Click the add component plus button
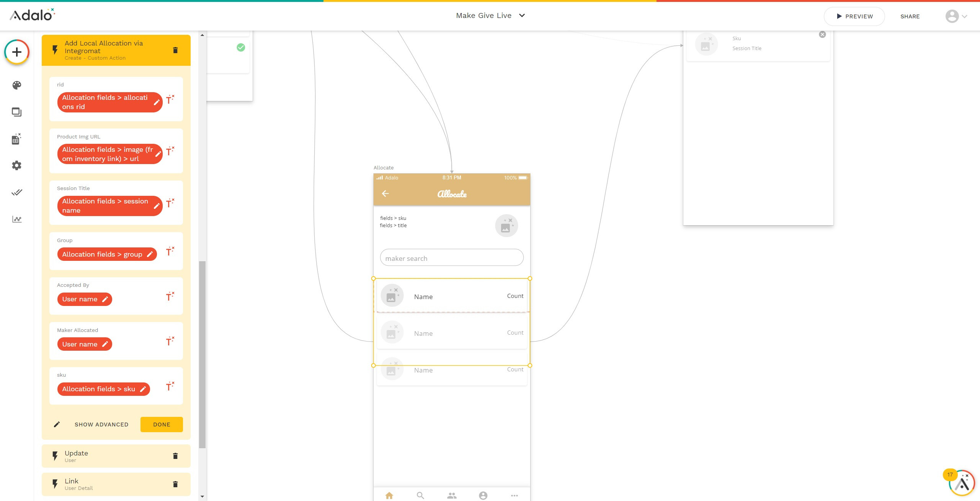Screen dimensions: 980x501 click(16, 52)
